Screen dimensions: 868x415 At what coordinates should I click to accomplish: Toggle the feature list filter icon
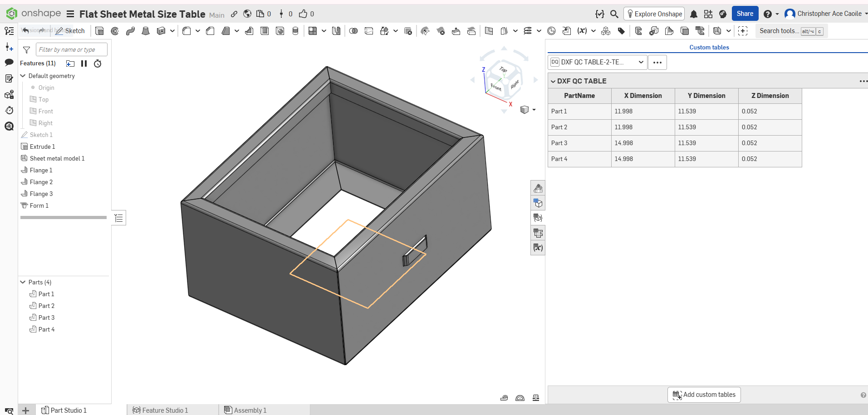coord(27,50)
